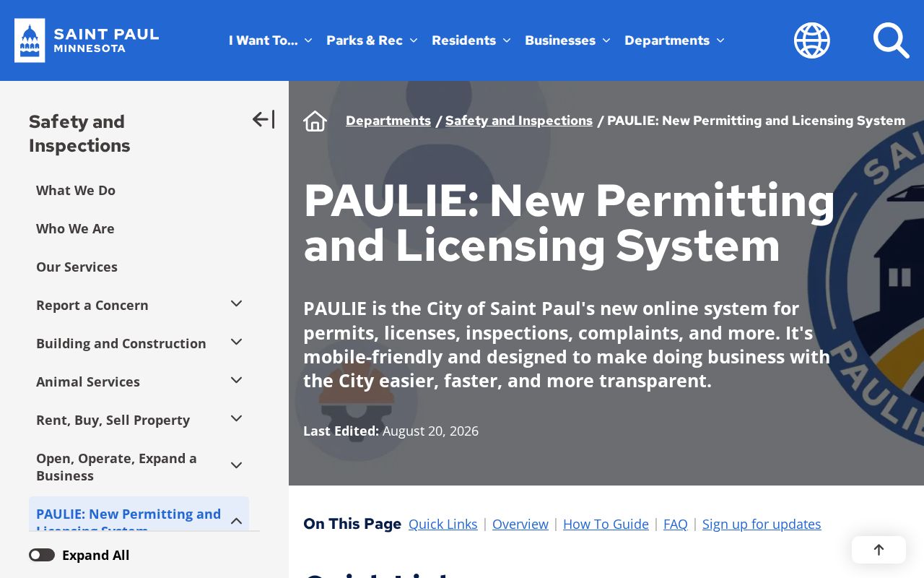
Task: Open the Departments top menu
Action: pos(674,40)
